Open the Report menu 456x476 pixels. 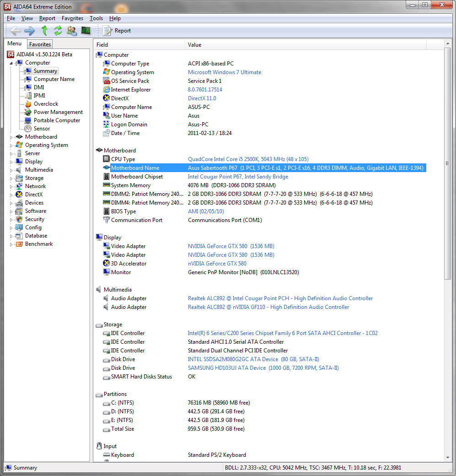coord(47,18)
